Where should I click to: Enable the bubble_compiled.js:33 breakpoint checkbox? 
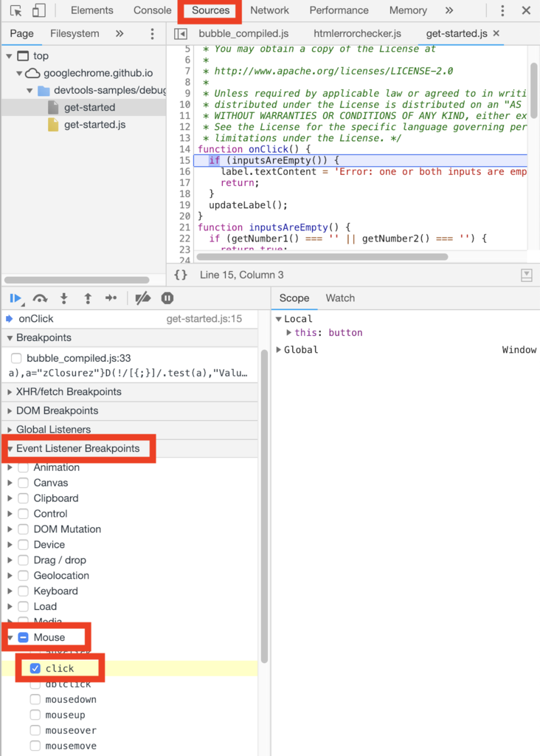pyautogui.click(x=16, y=358)
